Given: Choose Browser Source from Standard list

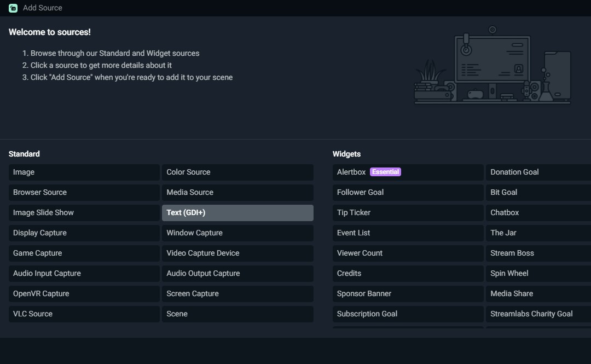Looking at the screenshot, I should coord(84,192).
